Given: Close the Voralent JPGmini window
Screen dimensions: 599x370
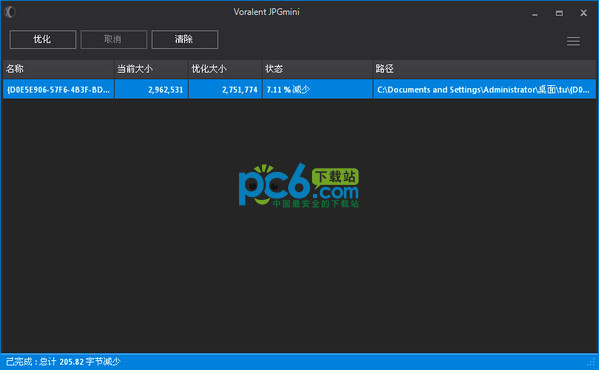Looking at the screenshot, I should [583, 13].
